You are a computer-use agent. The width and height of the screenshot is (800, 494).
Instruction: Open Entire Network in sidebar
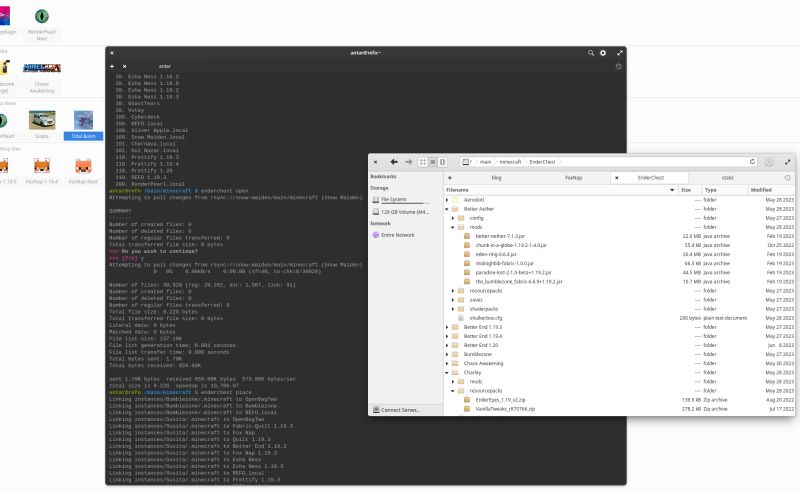pos(393,235)
